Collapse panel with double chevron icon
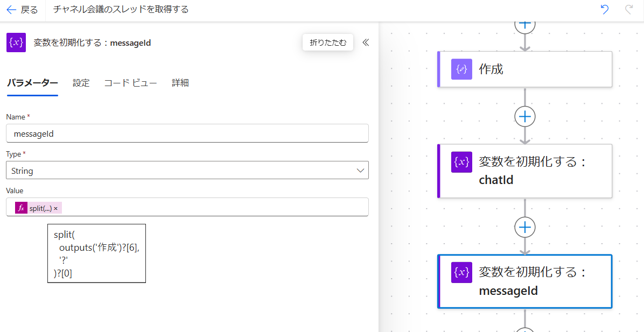Screen dimensions: 644x332 (366, 43)
